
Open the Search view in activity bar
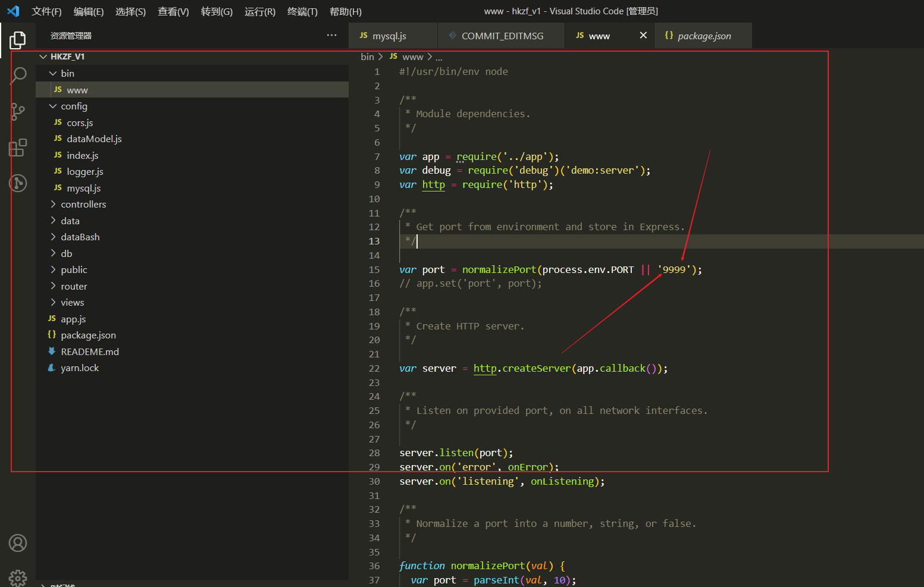point(18,76)
